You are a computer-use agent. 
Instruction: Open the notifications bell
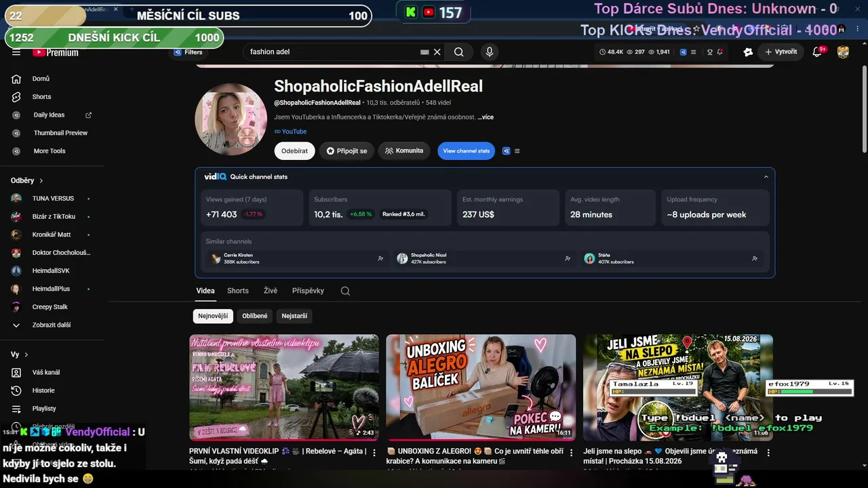817,52
